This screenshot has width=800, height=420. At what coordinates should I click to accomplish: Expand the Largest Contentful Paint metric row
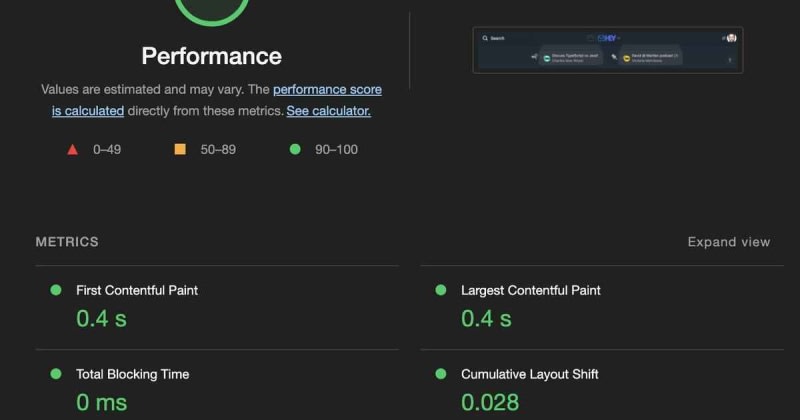[x=530, y=290]
